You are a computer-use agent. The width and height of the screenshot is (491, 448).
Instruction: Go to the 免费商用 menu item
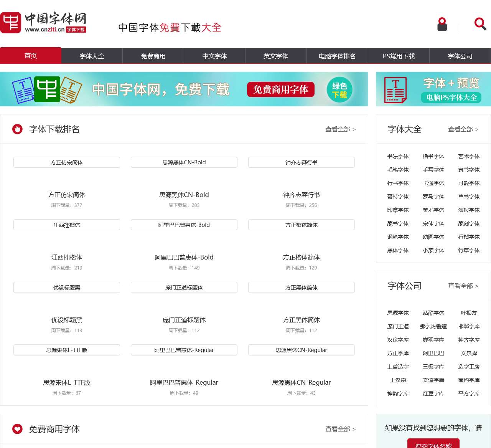pyautogui.click(x=153, y=56)
